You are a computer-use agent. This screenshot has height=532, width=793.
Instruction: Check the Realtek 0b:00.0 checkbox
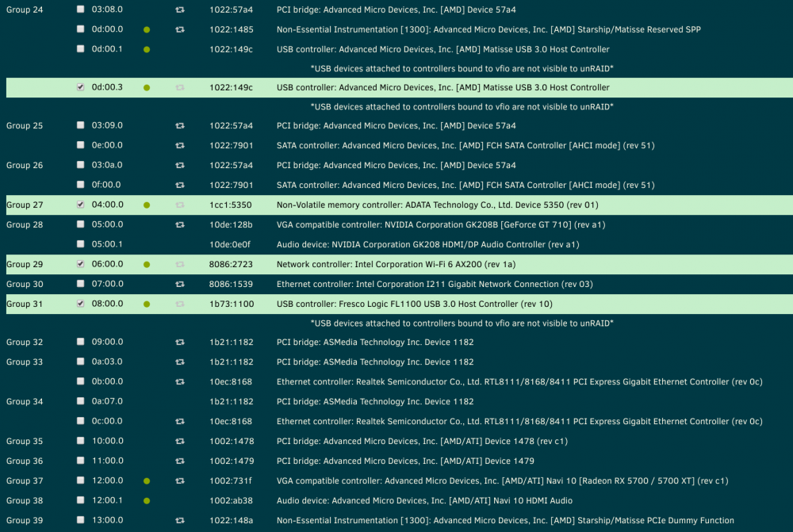pos(80,381)
